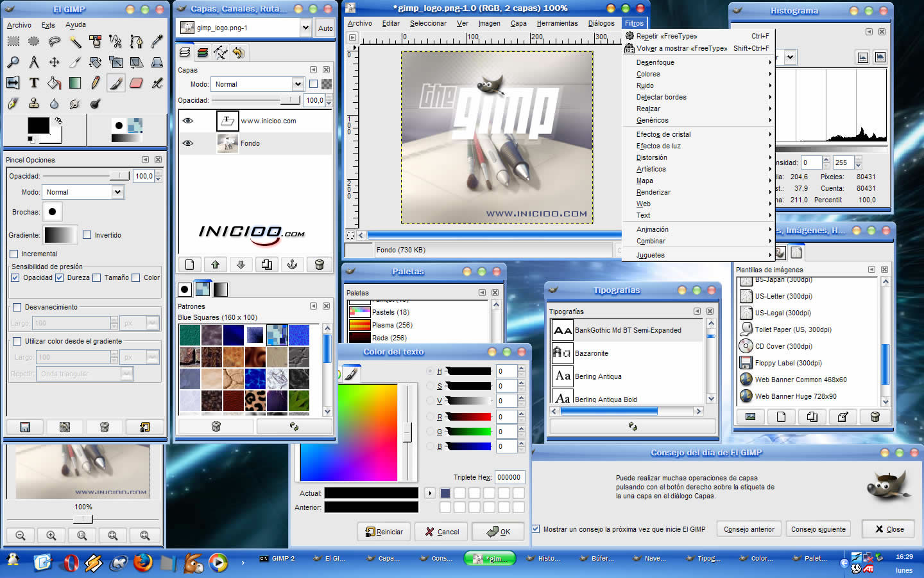Select the Color Picker eyedropper tool
Image resolution: width=924 pixels, height=578 pixels.
(x=157, y=42)
